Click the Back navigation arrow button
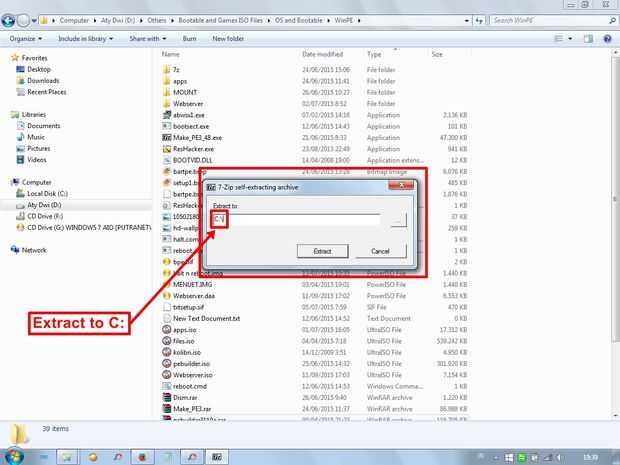 point(8,21)
